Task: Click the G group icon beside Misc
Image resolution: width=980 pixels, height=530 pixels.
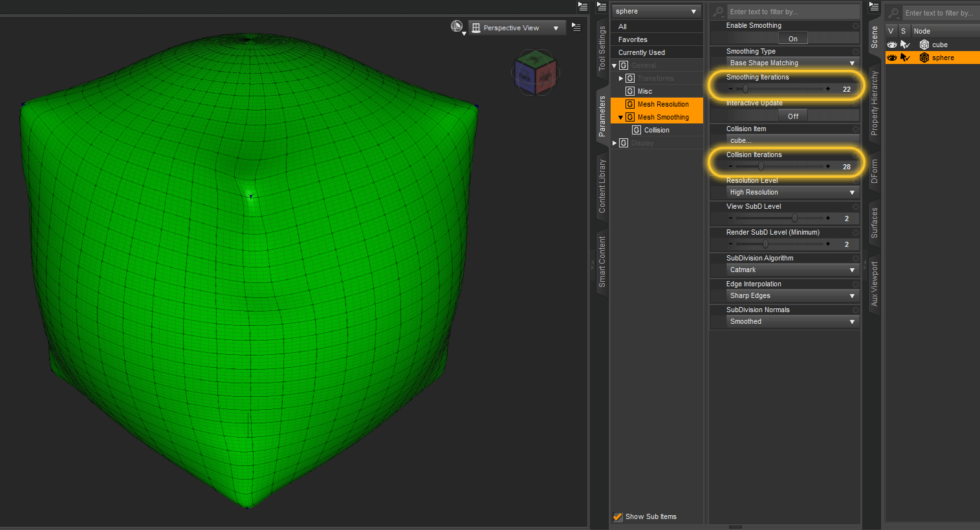Action: click(630, 91)
